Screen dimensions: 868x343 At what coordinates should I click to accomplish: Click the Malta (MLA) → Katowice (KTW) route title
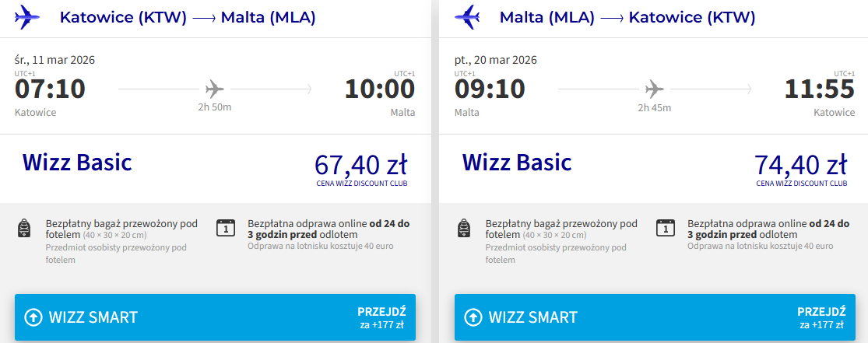pyautogui.click(x=627, y=18)
